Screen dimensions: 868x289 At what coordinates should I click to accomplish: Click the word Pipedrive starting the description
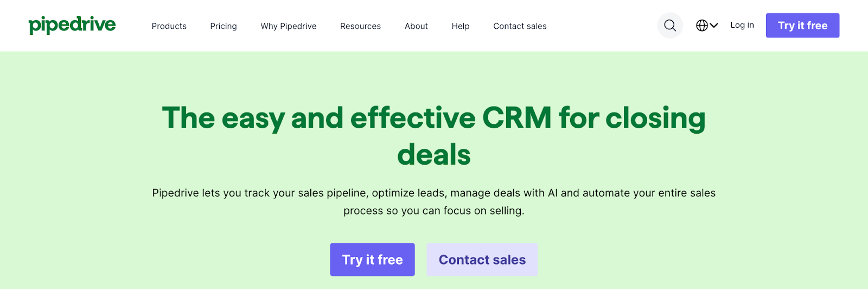(x=175, y=193)
